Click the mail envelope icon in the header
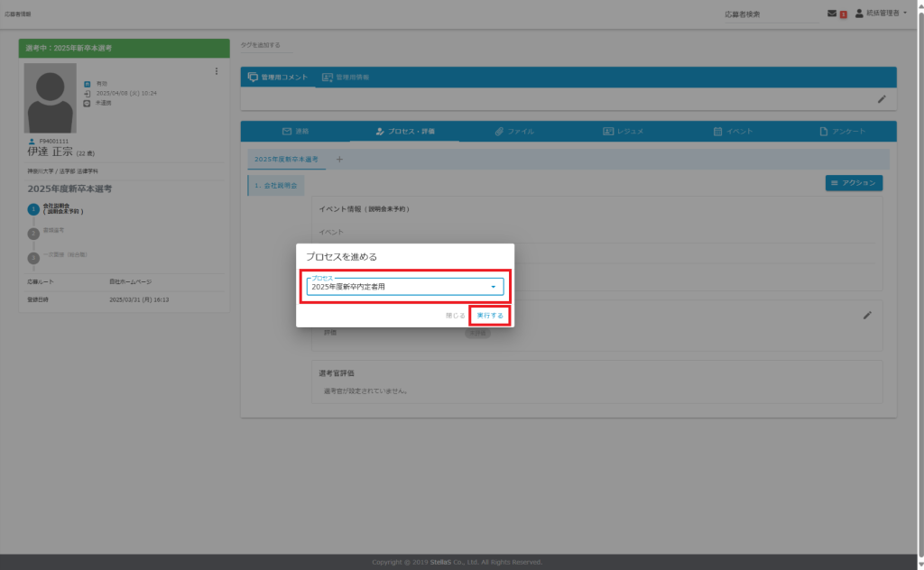 click(x=832, y=14)
